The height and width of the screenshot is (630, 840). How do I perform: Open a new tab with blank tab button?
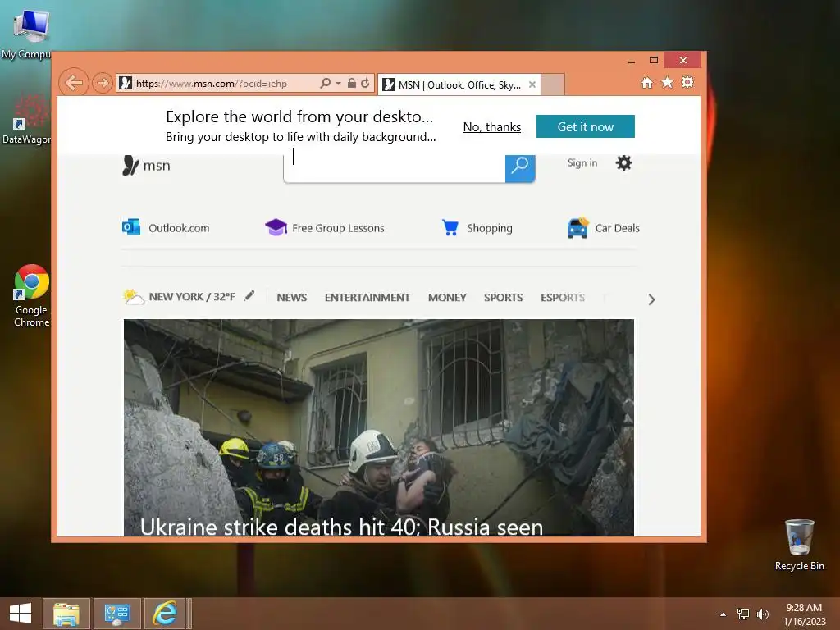click(553, 84)
